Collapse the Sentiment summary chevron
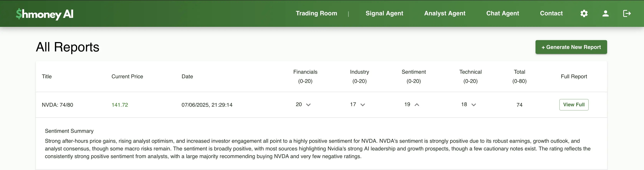This screenshot has width=644, height=170. 417,105
